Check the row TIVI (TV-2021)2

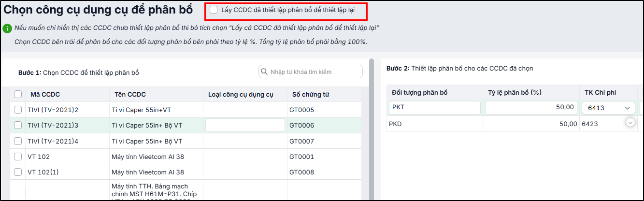pyautogui.click(x=18, y=110)
